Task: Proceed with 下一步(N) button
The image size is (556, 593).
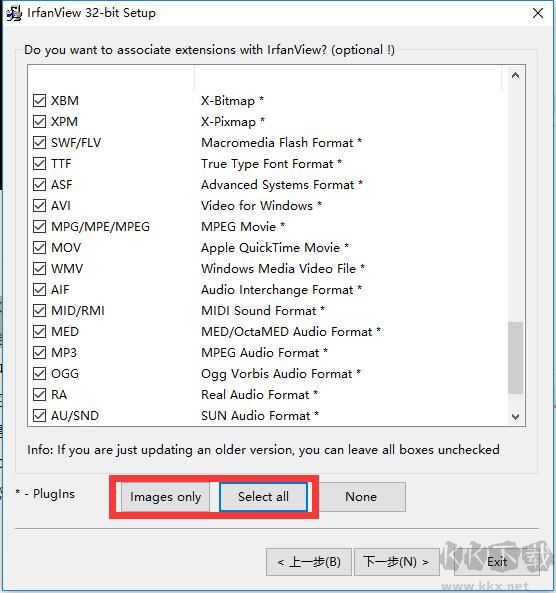Action: (396, 562)
